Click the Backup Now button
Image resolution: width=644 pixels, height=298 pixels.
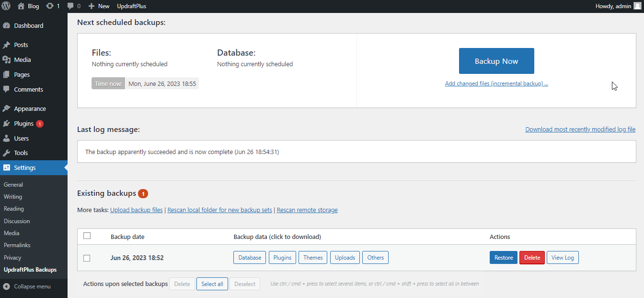pos(496,61)
